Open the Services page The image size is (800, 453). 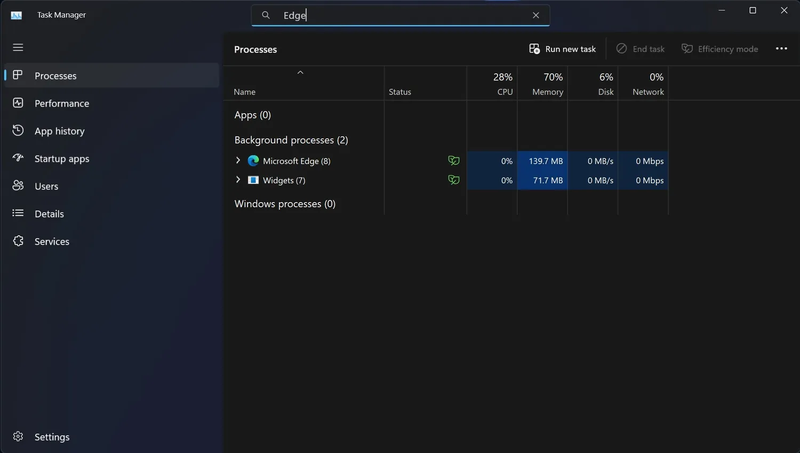pos(112,241)
